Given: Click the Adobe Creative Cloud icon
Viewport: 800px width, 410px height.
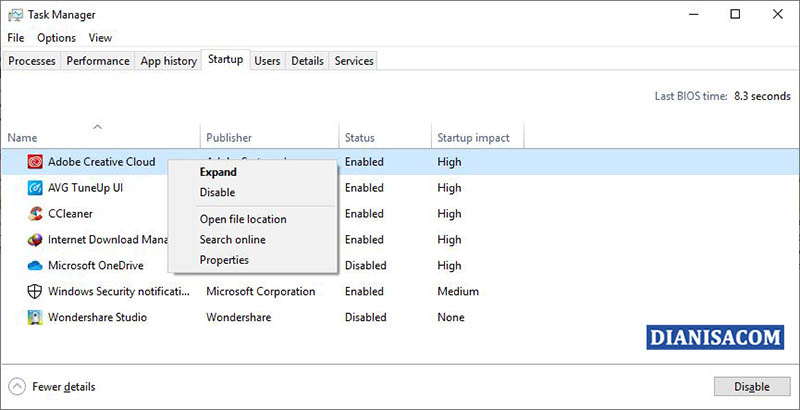Looking at the screenshot, I should 35,162.
